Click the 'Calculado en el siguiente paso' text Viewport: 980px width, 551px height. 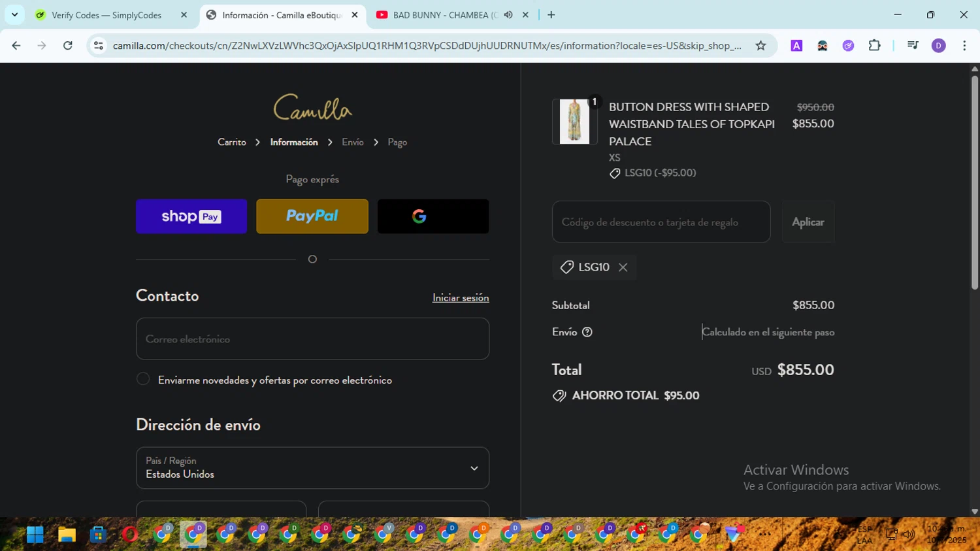click(768, 332)
